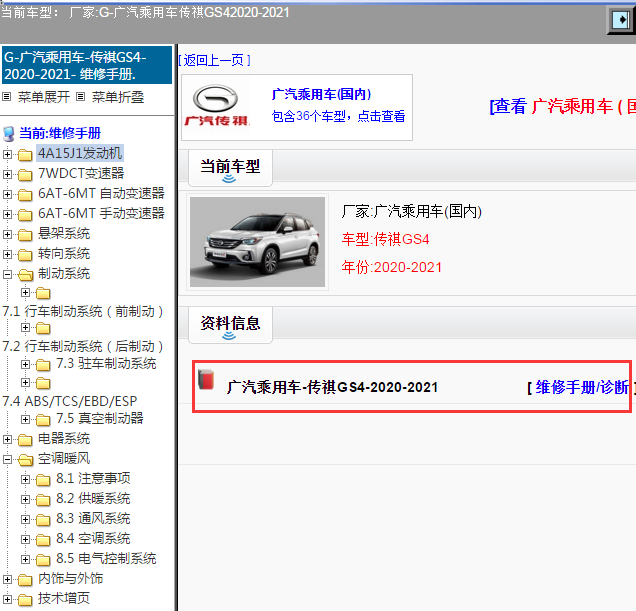Click folder icon of 转向系统
Image resolution: width=636 pixels, height=611 pixels.
tap(25, 255)
